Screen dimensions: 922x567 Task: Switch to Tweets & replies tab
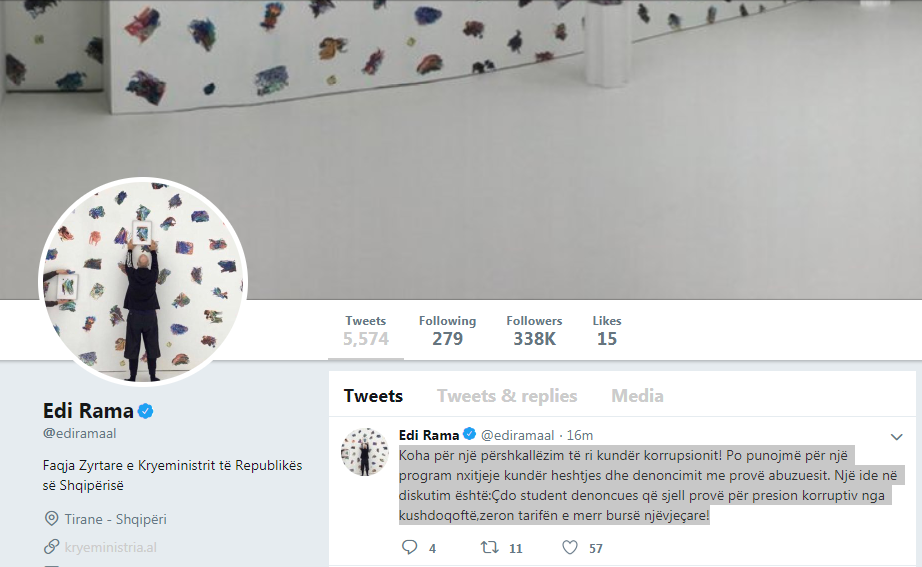(507, 396)
